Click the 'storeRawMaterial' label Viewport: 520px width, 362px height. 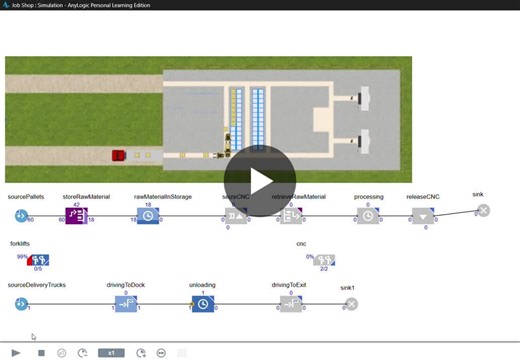point(86,197)
